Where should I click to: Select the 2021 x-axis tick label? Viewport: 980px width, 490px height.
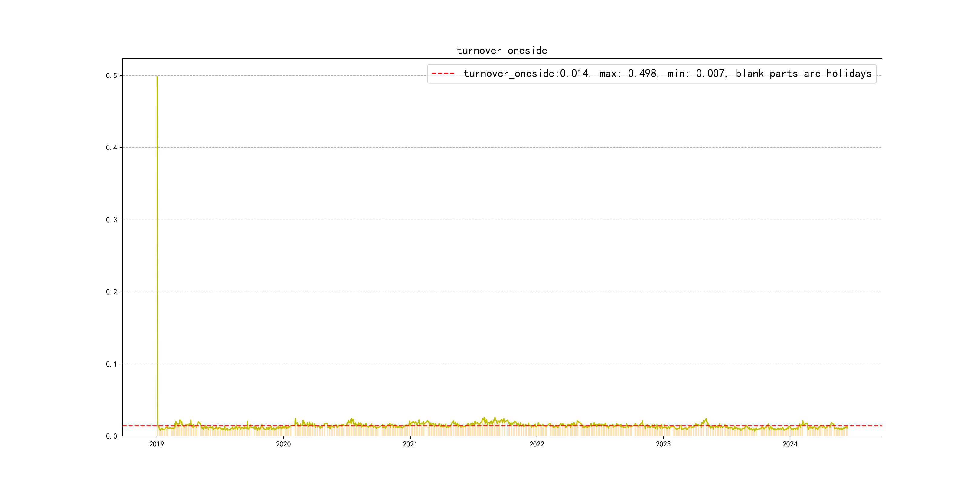pos(410,444)
